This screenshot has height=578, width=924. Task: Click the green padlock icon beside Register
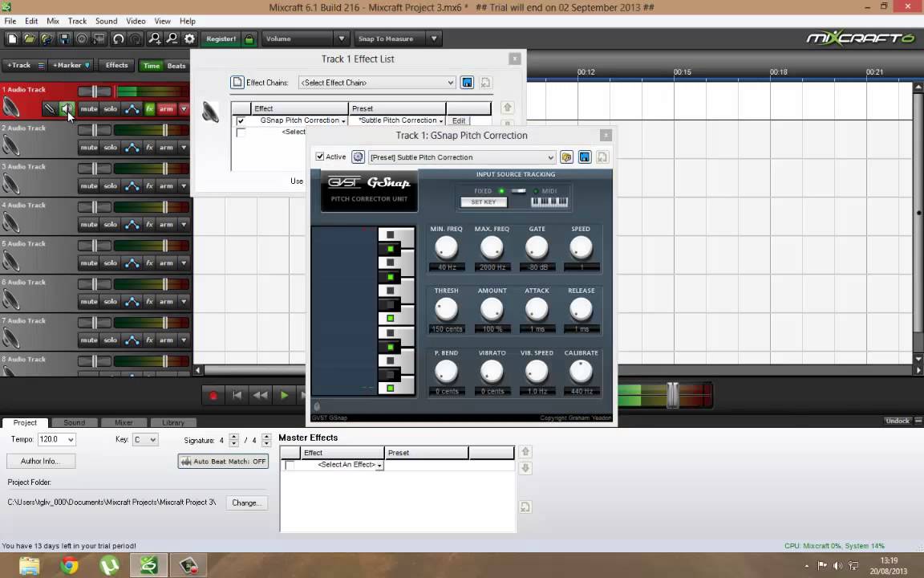(x=249, y=39)
